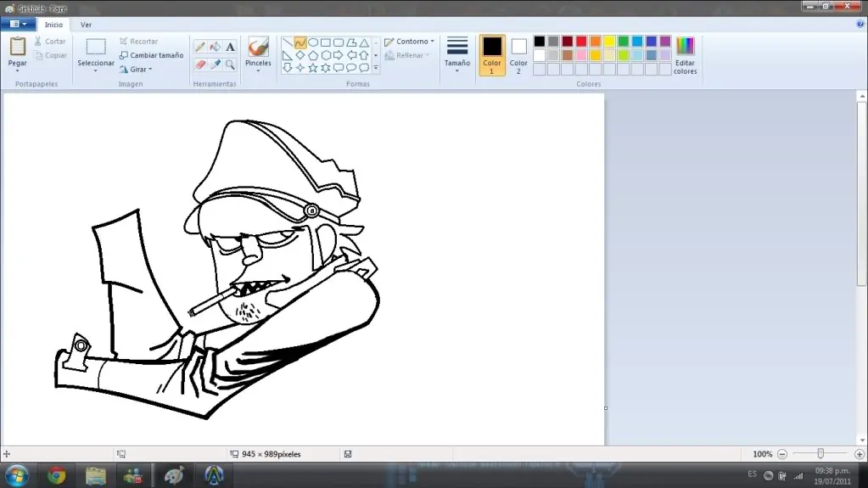Pick the red color swatch

pos(581,42)
